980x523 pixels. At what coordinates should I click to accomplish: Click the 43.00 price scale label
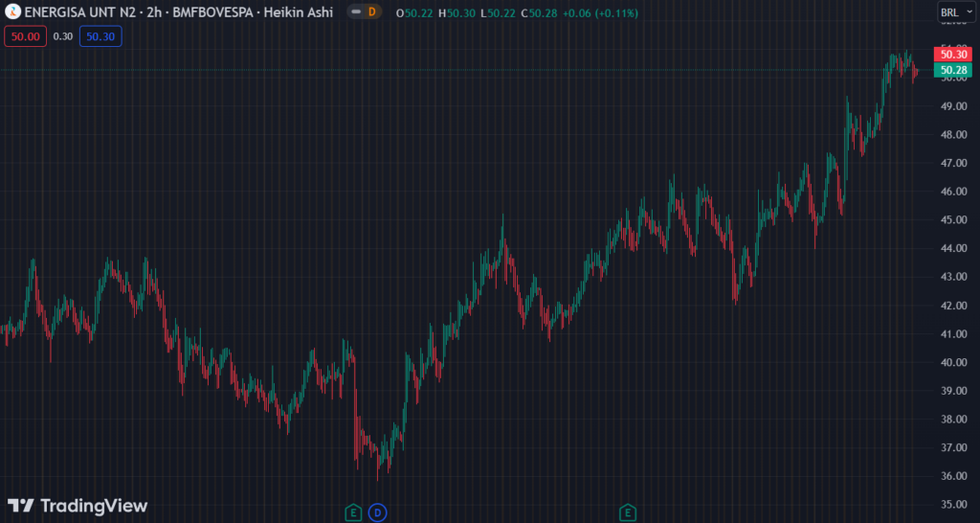click(954, 277)
